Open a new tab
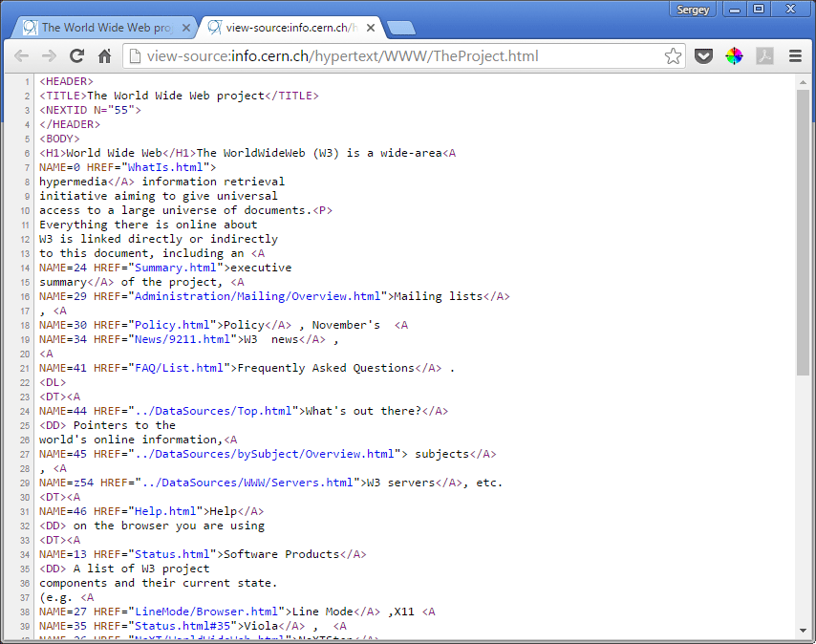Screen dimensions: 816x644 pyautogui.click(x=401, y=28)
